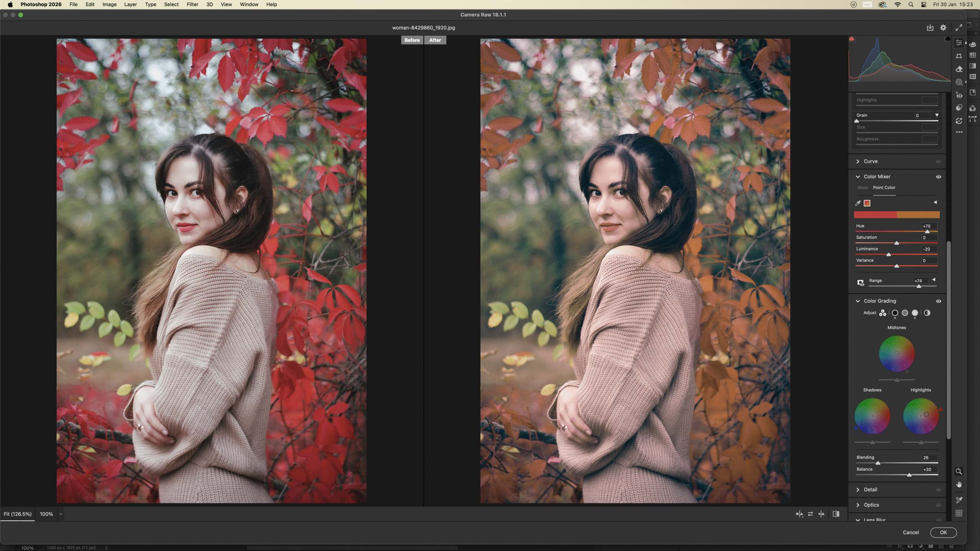Open the Masking tool
The width and height of the screenshot is (980, 551).
coord(959,82)
